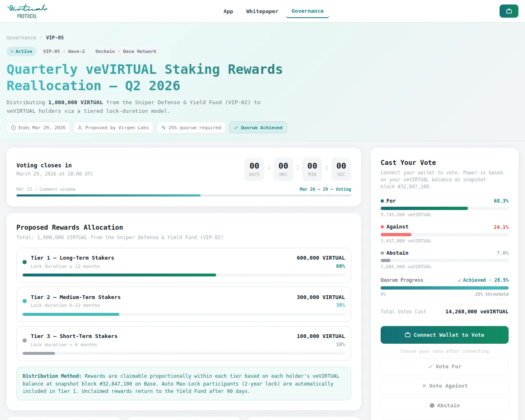Click the green Active status dot
Screen dimensions: 525x420
click(x=12, y=52)
